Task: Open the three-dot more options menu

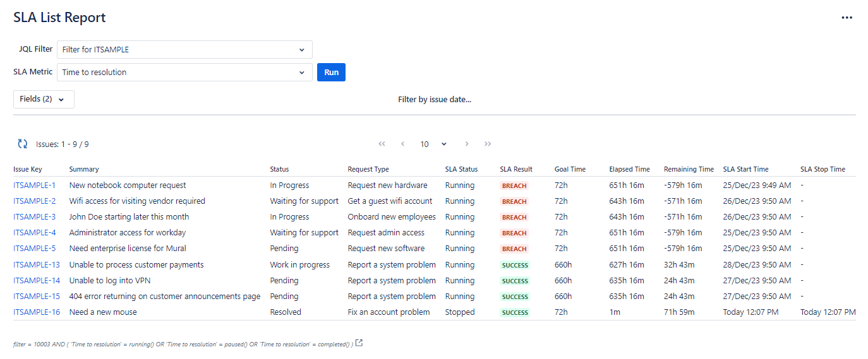Action: (x=847, y=18)
